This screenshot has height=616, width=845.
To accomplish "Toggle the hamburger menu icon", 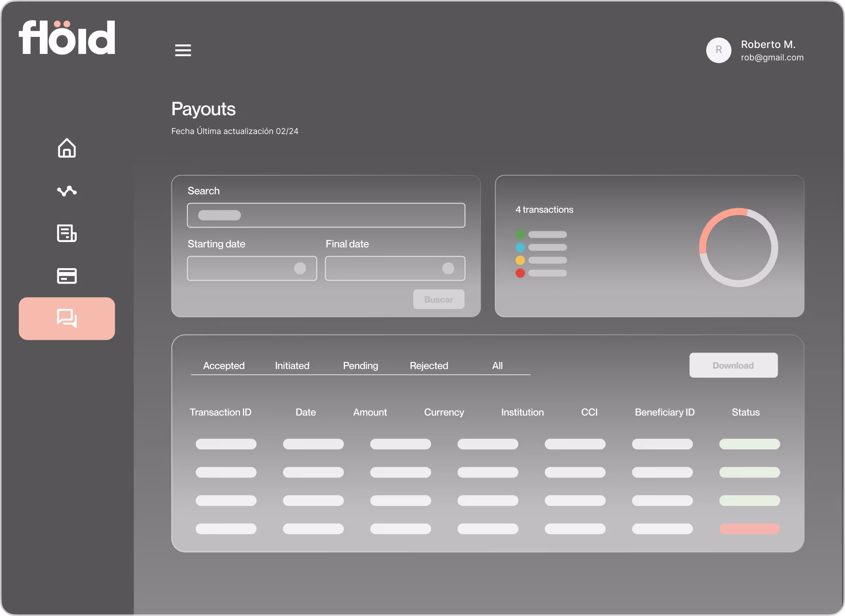I will 183,50.
